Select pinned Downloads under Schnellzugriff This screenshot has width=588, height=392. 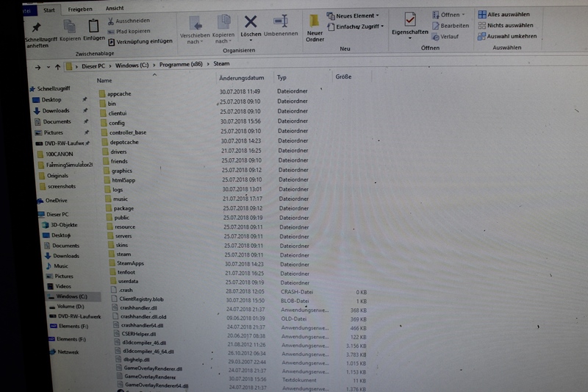click(51, 110)
